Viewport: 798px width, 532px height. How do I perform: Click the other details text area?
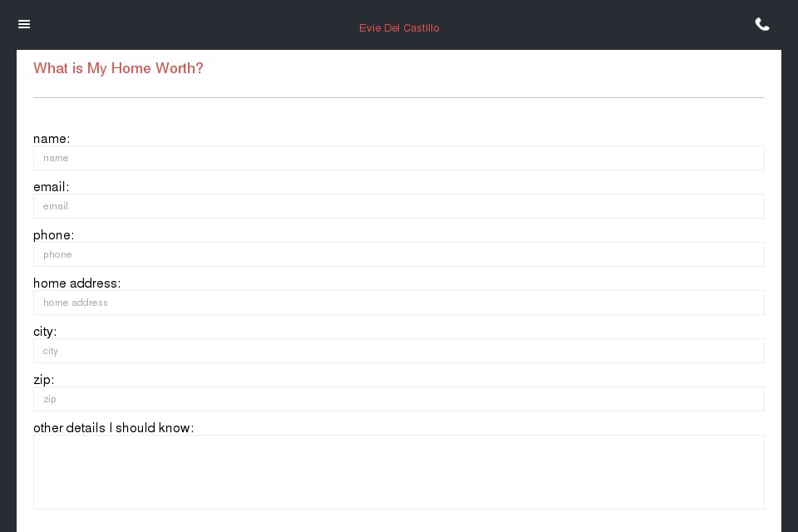click(x=398, y=472)
